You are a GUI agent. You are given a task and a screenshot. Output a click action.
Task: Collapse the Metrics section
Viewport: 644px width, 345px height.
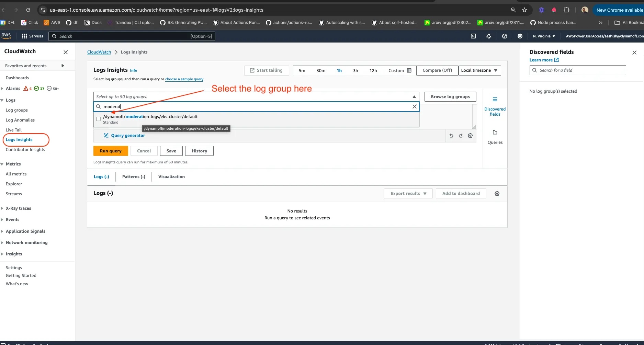coord(2,164)
